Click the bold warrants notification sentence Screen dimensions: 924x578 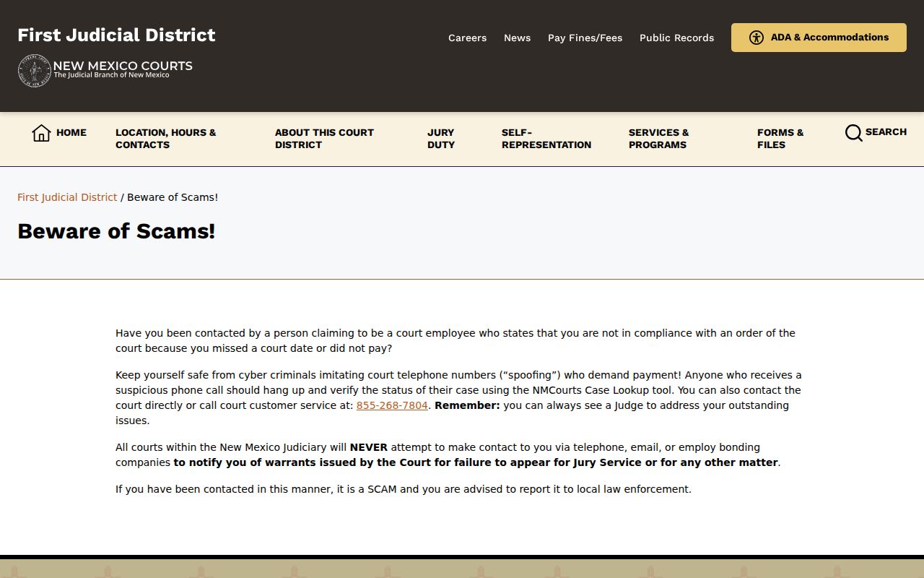tap(476, 462)
